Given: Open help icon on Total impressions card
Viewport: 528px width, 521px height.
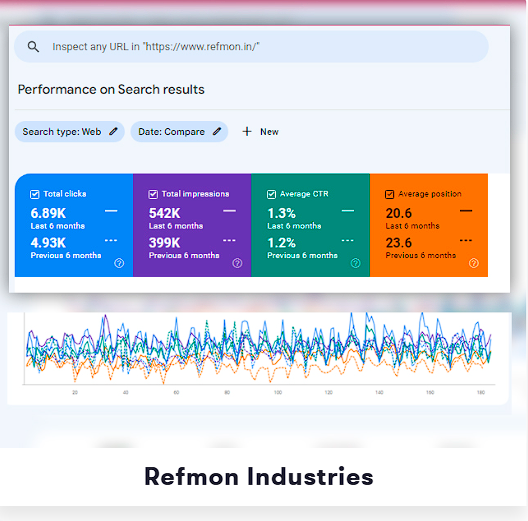Looking at the screenshot, I should coord(237,263).
